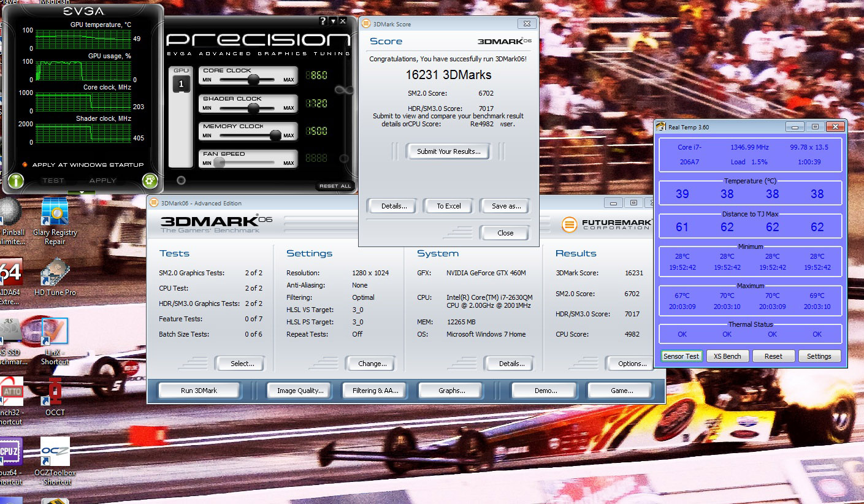Screen dimensions: 864x504
Task: Click the Shader clock MHz graph
Action: [83, 133]
